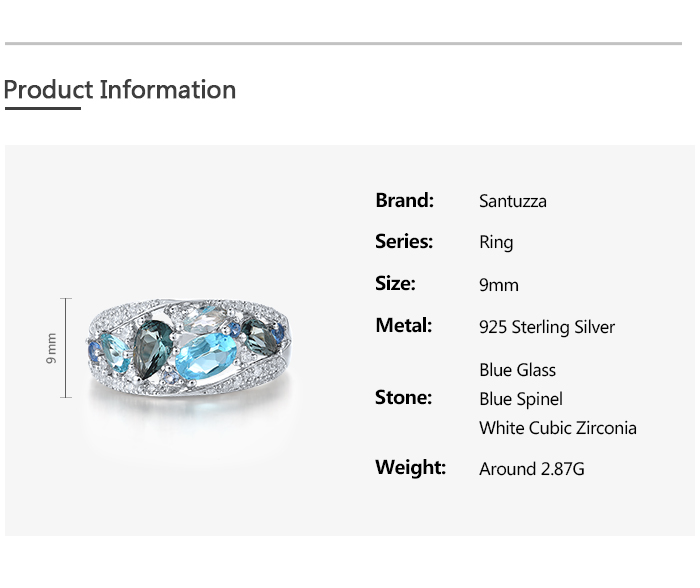Select the 9mm size value text
The image size is (700, 588).
click(x=499, y=285)
